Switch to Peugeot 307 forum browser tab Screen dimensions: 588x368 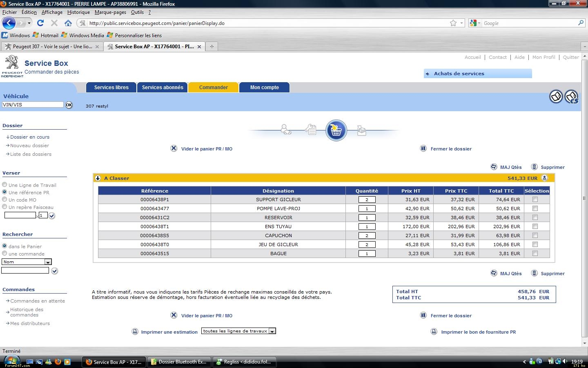[52, 47]
